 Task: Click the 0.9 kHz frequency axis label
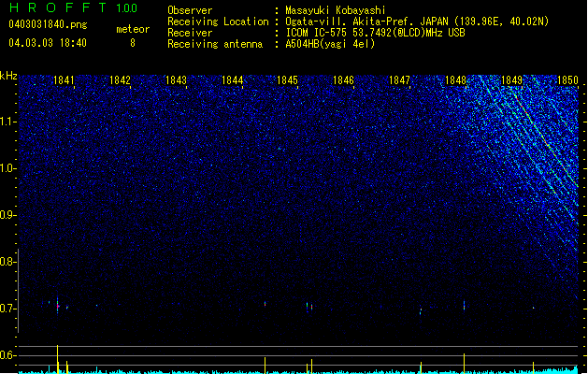[x=7, y=215]
